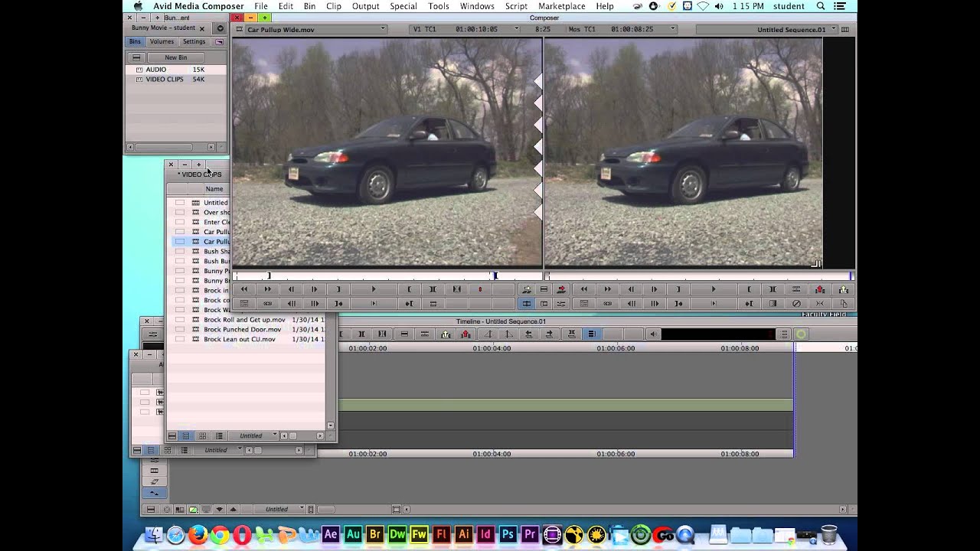980x551 pixels.
Task: Tick the box beside Brock Lean out CU.mov
Action: pyautogui.click(x=180, y=340)
